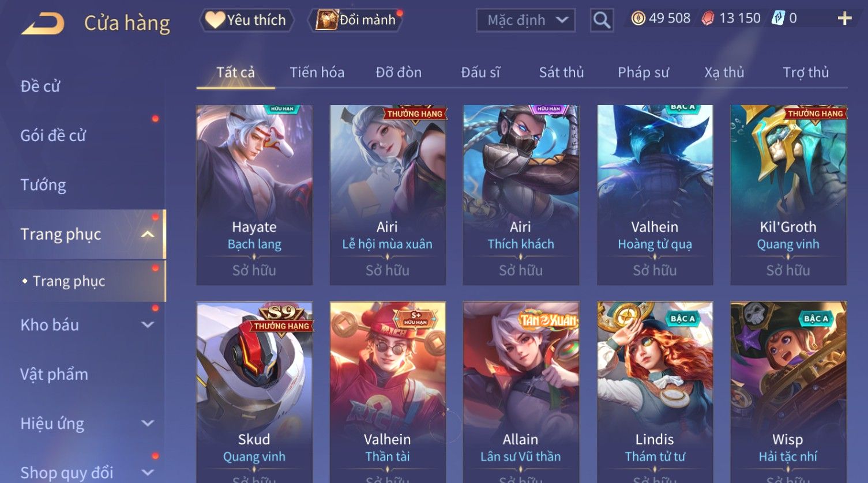Switch to the Pháp sư tab
868x483 pixels.
click(x=643, y=73)
